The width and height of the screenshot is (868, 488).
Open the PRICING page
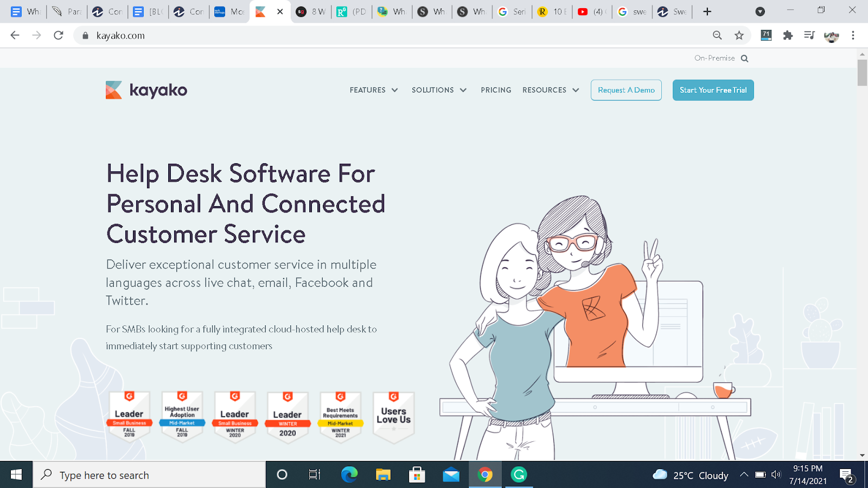[496, 90]
